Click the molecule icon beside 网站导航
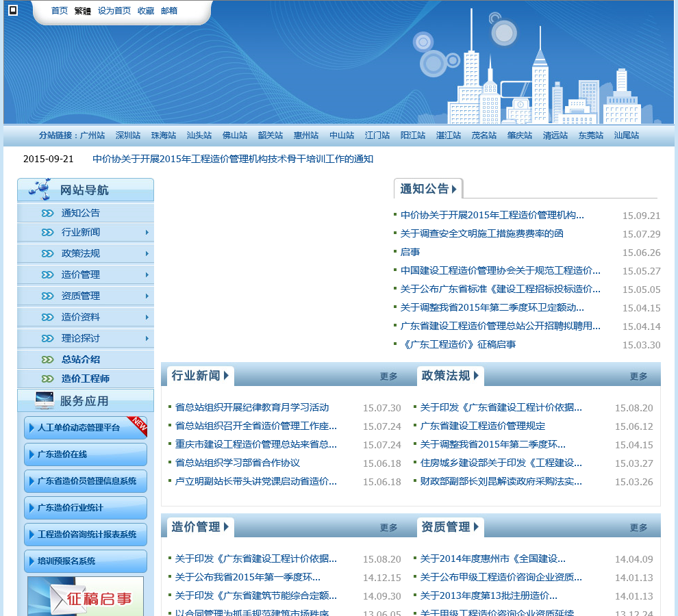The image size is (678, 616). tap(40, 189)
